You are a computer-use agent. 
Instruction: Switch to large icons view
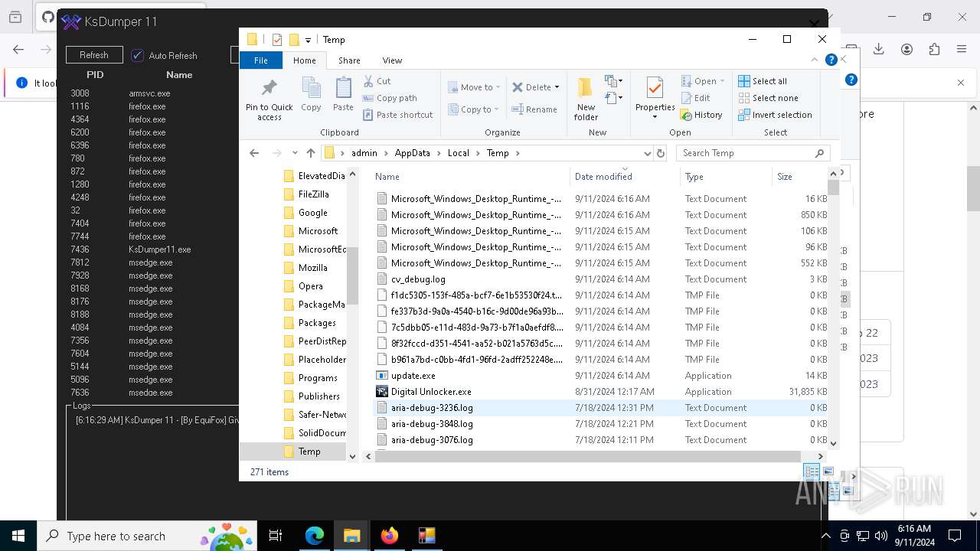[x=828, y=471]
